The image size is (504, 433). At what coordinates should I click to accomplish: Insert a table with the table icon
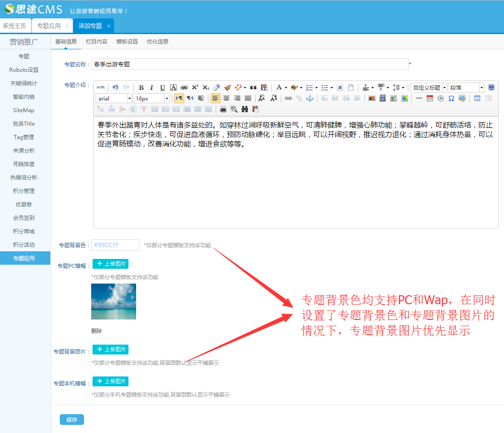pos(477,98)
